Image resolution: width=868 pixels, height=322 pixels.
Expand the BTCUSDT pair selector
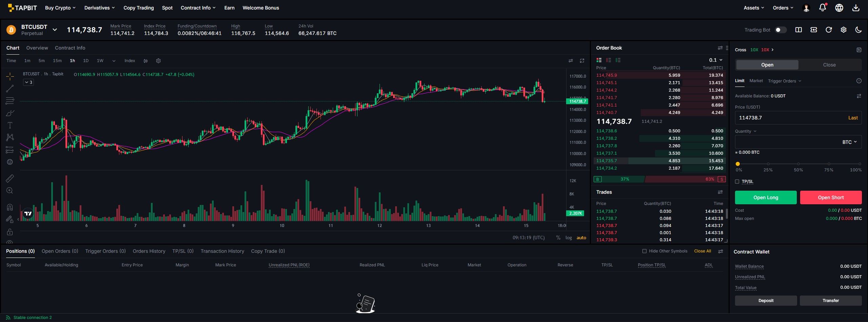pyautogui.click(x=55, y=30)
